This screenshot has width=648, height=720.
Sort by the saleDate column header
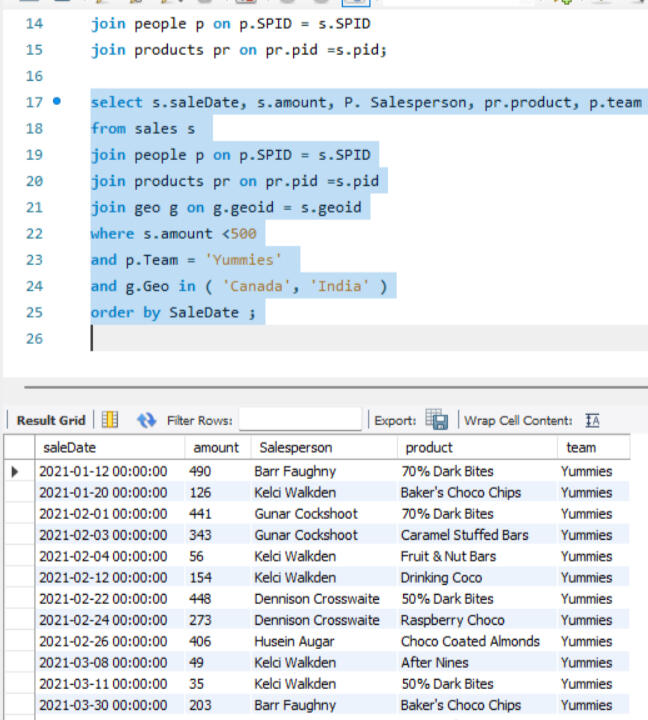click(70, 447)
